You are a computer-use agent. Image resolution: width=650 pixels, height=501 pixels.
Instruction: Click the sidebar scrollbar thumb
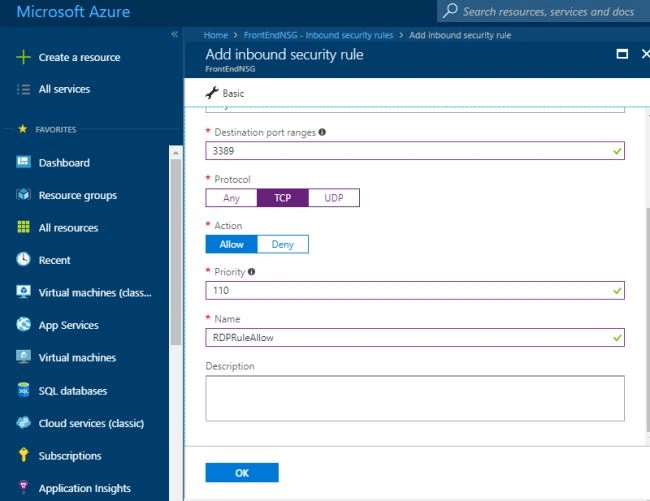pos(175,252)
